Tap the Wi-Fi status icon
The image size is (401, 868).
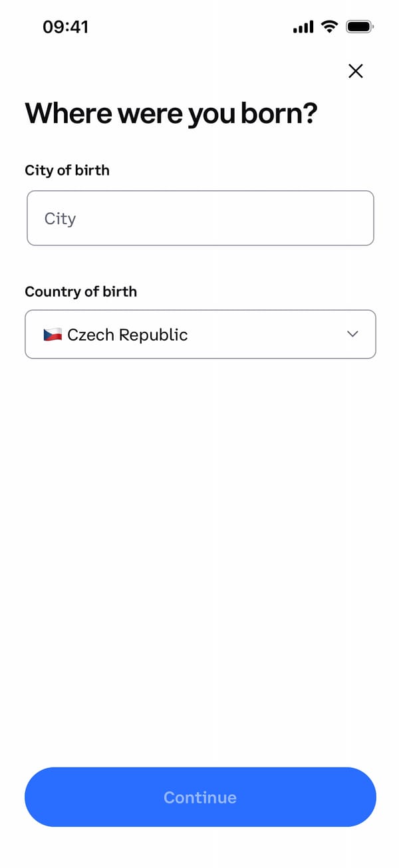pos(329,27)
